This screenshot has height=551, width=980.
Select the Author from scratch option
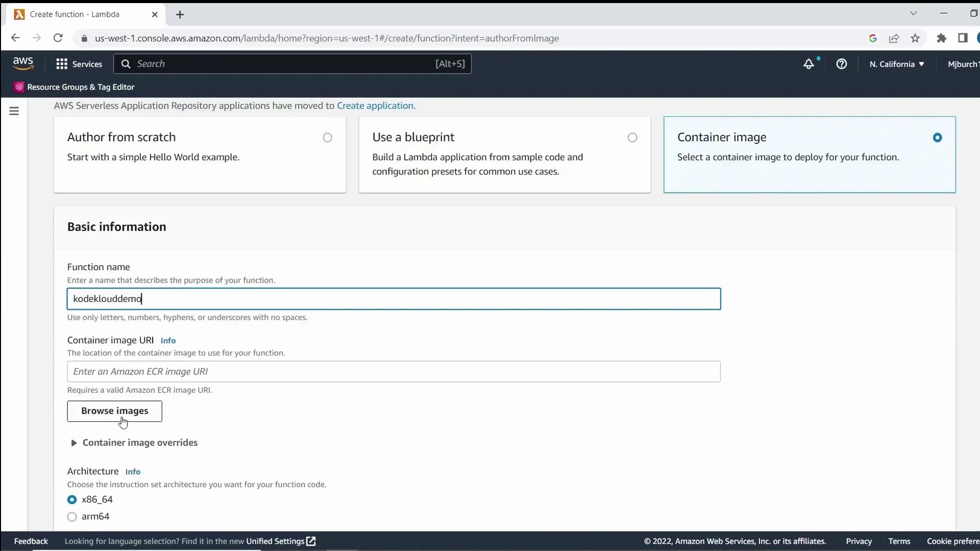click(x=327, y=138)
